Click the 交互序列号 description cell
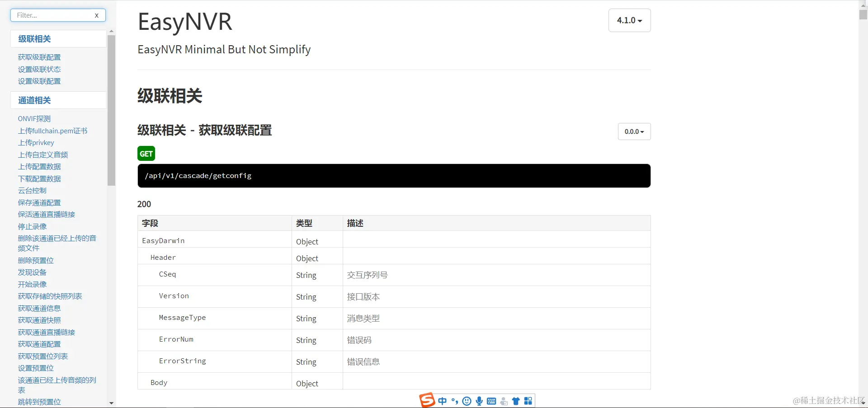Viewport: 868px width, 408px height. [496, 275]
